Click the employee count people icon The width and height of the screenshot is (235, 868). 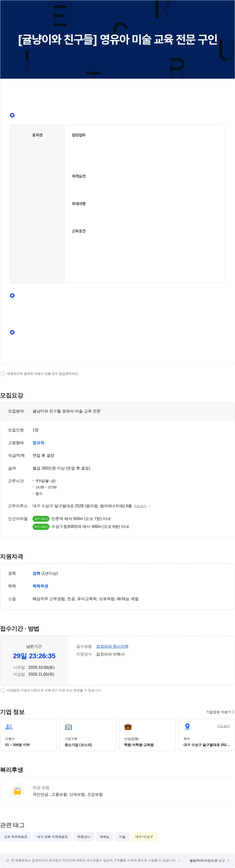(x=9, y=727)
